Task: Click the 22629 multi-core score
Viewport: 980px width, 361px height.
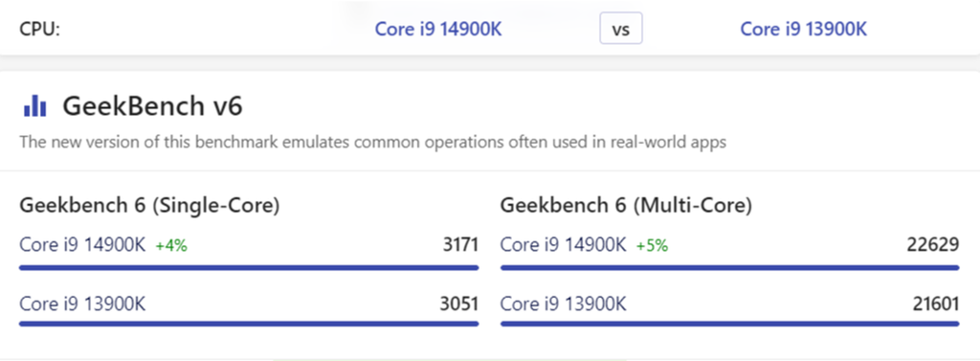Action: click(933, 244)
